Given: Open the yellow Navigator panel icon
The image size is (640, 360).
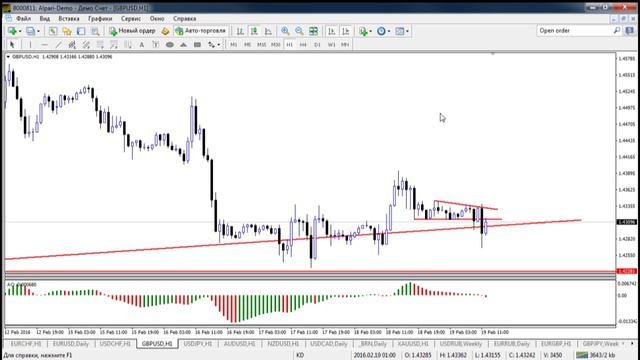Looking at the screenshot, I should pyautogui.click(x=67, y=31).
